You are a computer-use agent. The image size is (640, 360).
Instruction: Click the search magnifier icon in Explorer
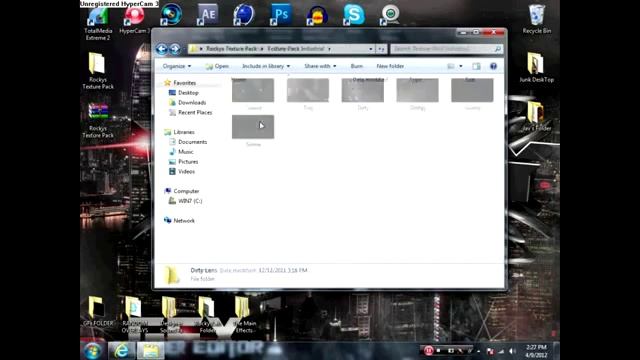(498, 49)
